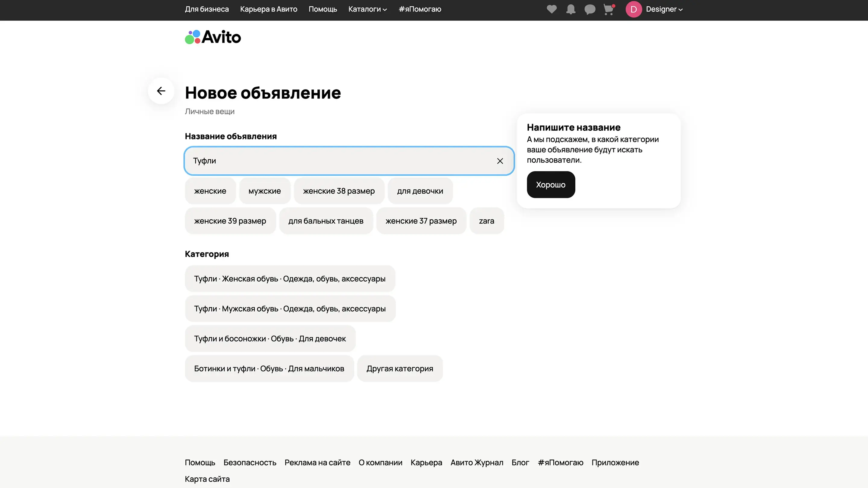Clear the title field with X

pyautogui.click(x=500, y=161)
